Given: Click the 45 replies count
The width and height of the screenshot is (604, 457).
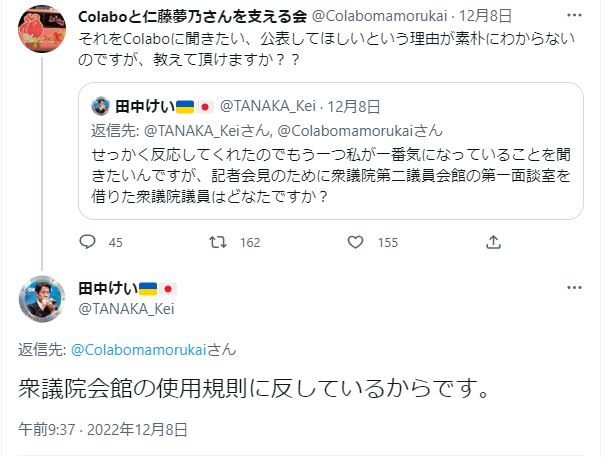Looking at the screenshot, I should (115, 242).
